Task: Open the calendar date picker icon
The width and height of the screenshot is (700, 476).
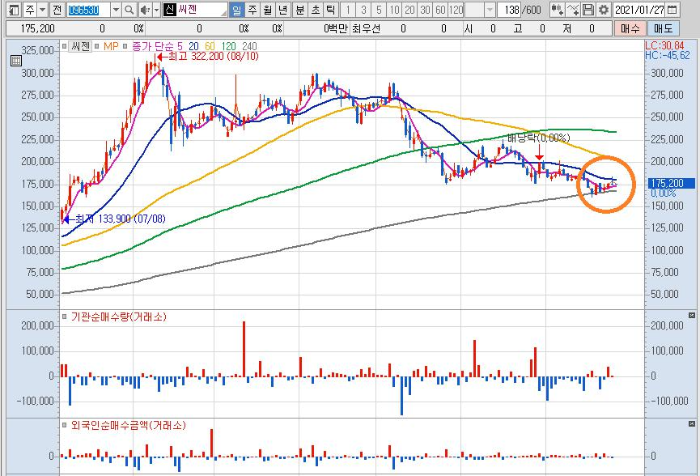Action: coord(673,9)
